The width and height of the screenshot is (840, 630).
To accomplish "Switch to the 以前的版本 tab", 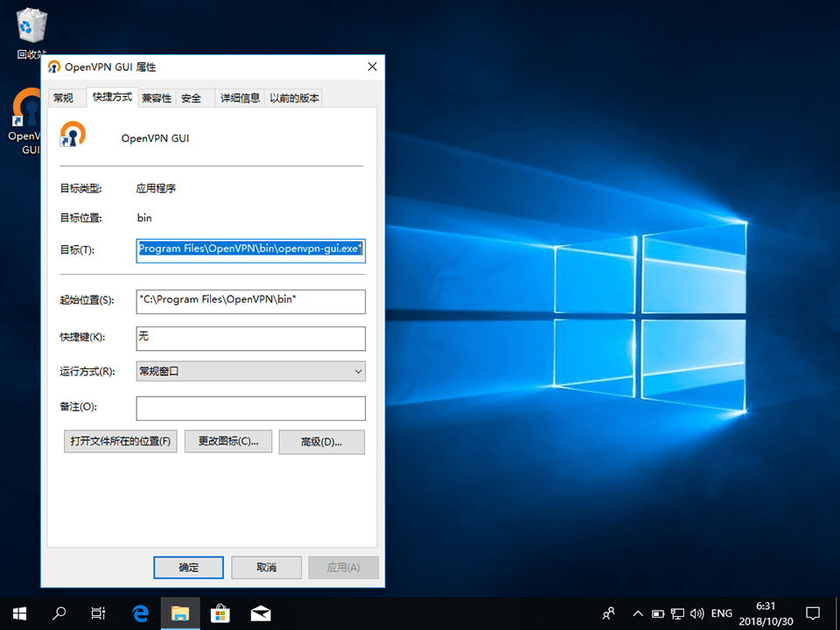I will [294, 98].
